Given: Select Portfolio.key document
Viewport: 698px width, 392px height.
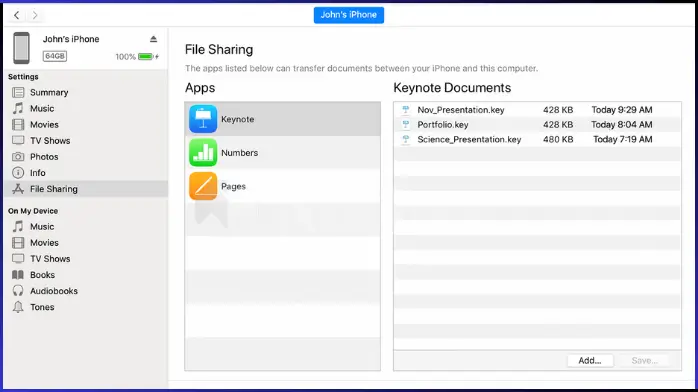Looking at the screenshot, I should point(537,125).
